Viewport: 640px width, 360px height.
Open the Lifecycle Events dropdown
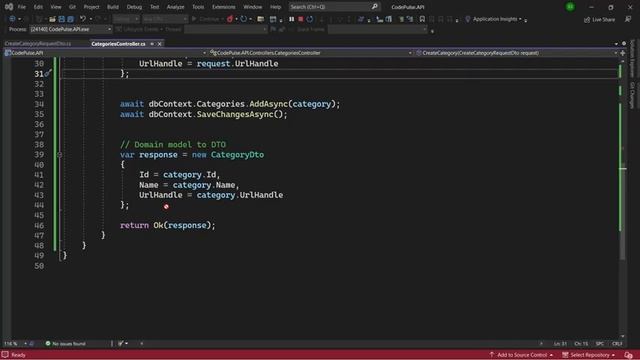139,29
